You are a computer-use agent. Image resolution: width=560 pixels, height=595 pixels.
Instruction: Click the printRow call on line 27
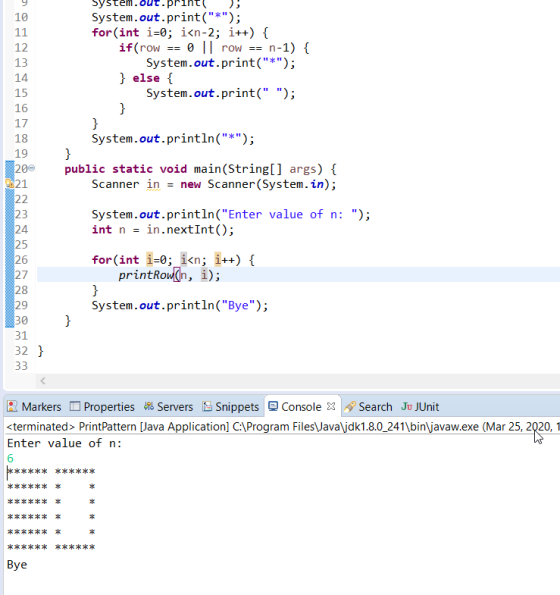169,275
